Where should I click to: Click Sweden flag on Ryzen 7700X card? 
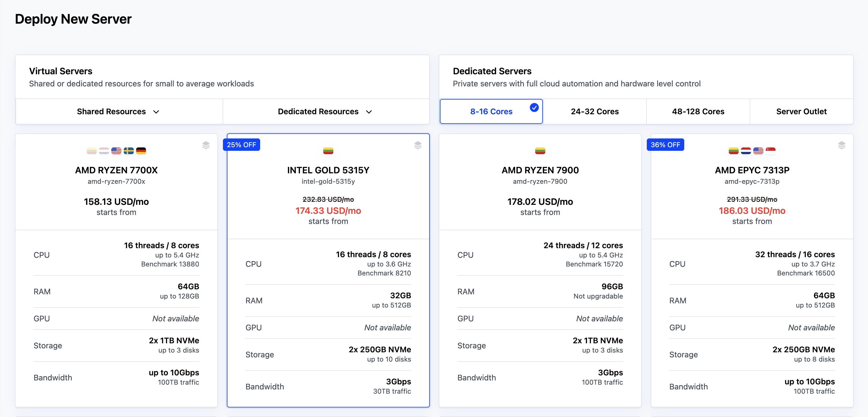tap(129, 151)
